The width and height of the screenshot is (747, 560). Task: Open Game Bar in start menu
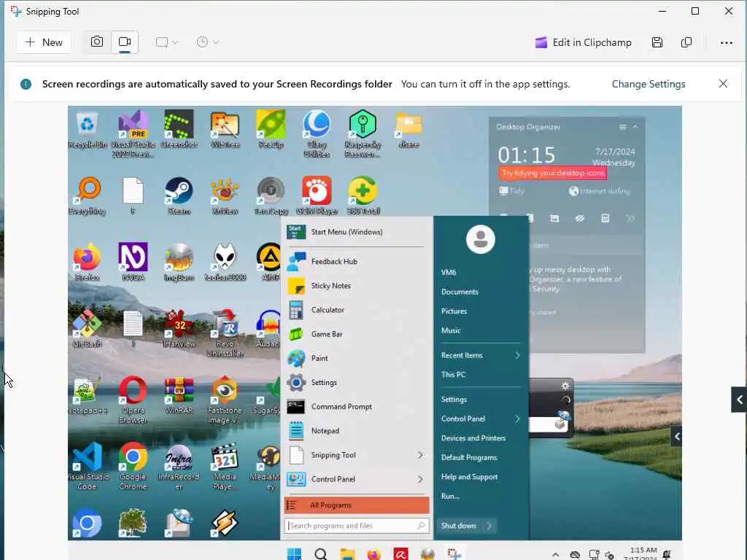pyautogui.click(x=356, y=334)
